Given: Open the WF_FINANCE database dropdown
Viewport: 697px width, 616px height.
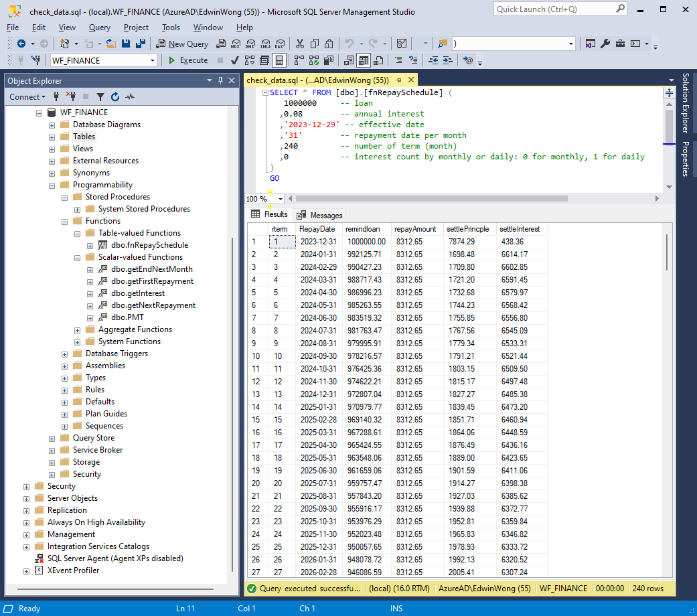Looking at the screenshot, I should click(153, 60).
